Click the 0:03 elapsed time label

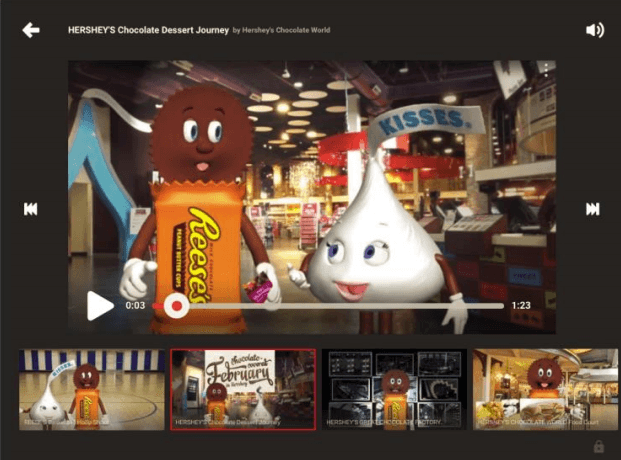[135, 305]
